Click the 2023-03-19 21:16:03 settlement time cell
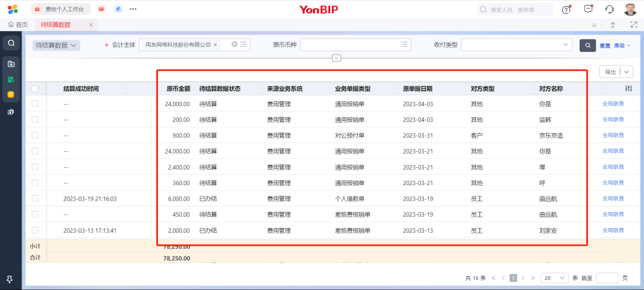This screenshot has height=290, width=644. point(90,198)
